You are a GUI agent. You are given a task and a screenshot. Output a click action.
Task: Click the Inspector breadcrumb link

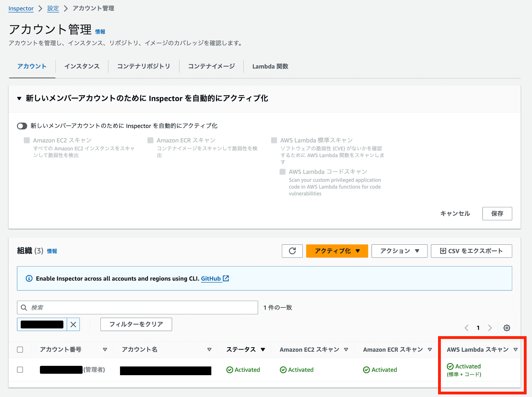21,9
